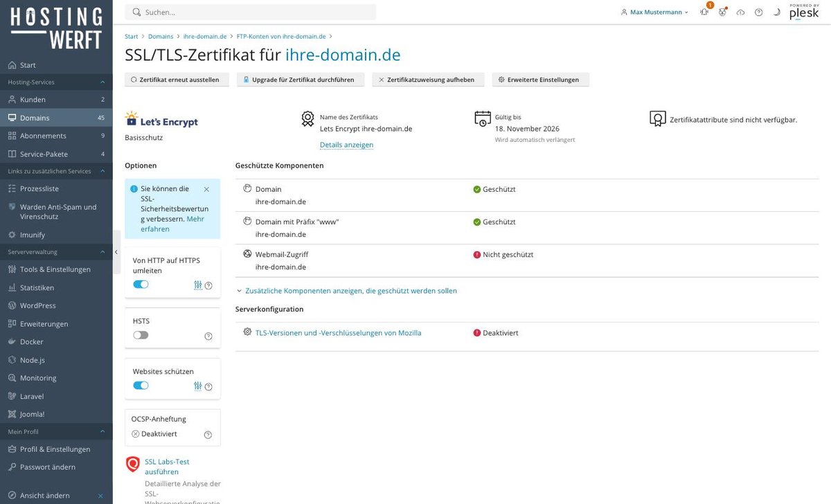Click search magnifier icon
Viewport: 831px width, 504px height.
(x=136, y=12)
